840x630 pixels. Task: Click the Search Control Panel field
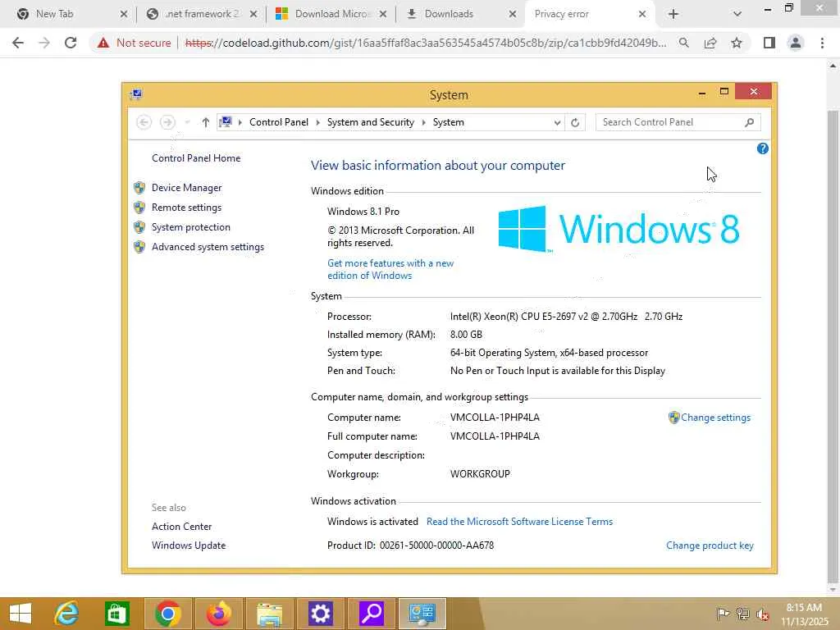click(678, 122)
